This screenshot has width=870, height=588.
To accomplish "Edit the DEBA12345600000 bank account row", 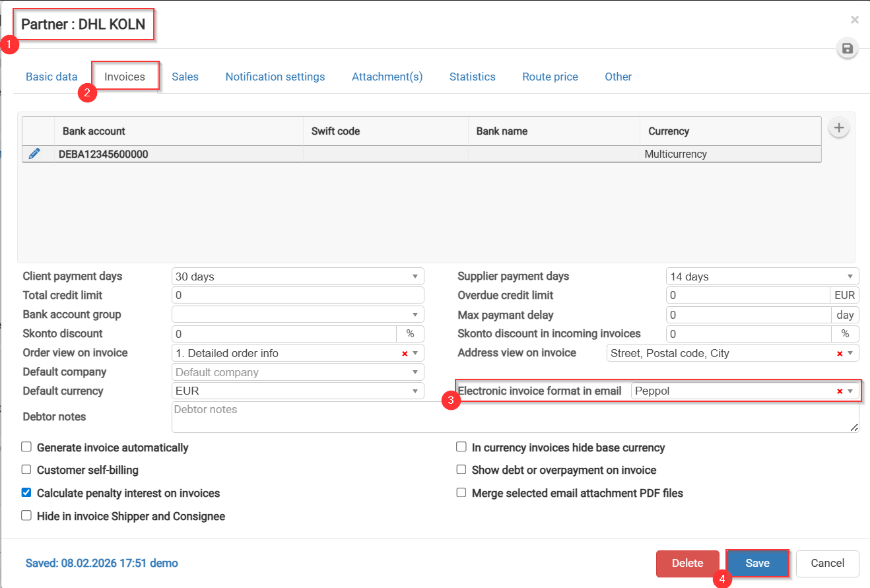I will pos(34,154).
